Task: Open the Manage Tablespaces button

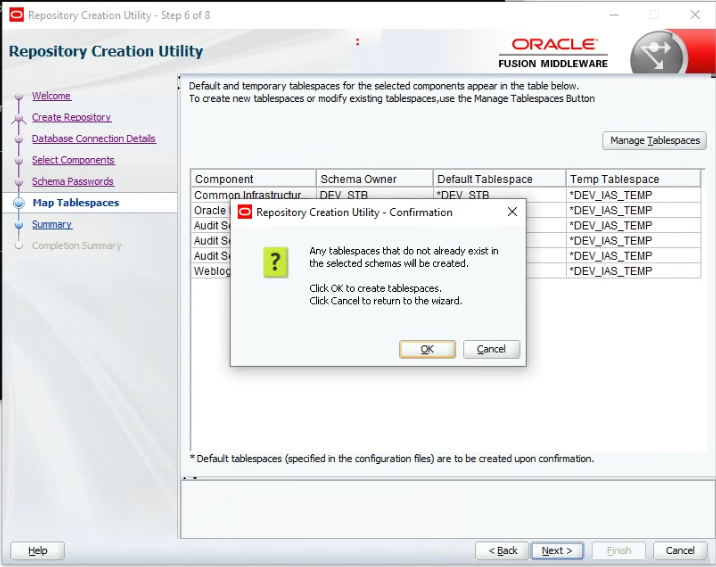Action: click(x=654, y=141)
